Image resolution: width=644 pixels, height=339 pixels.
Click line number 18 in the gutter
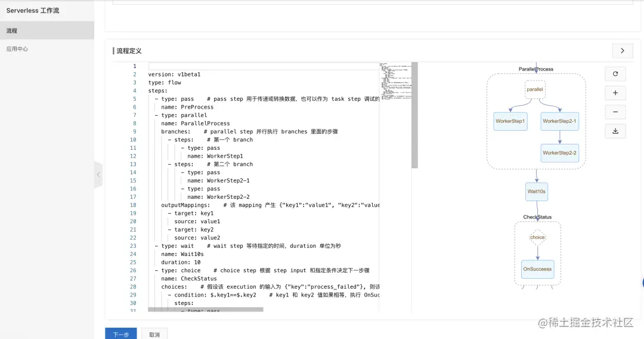[x=133, y=205]
